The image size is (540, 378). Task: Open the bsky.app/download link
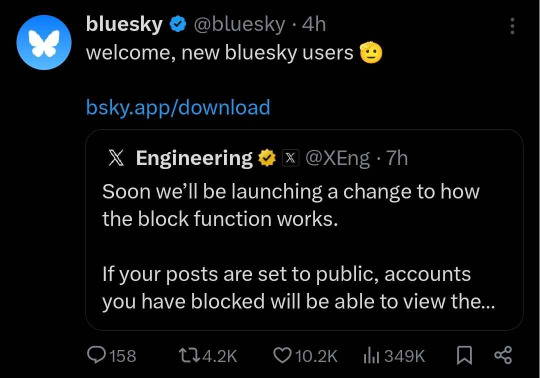coord(178,107)
